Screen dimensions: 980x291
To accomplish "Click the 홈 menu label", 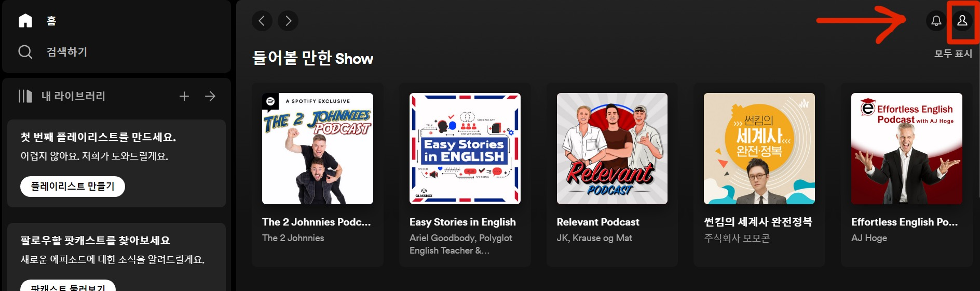I will [51, 21].
